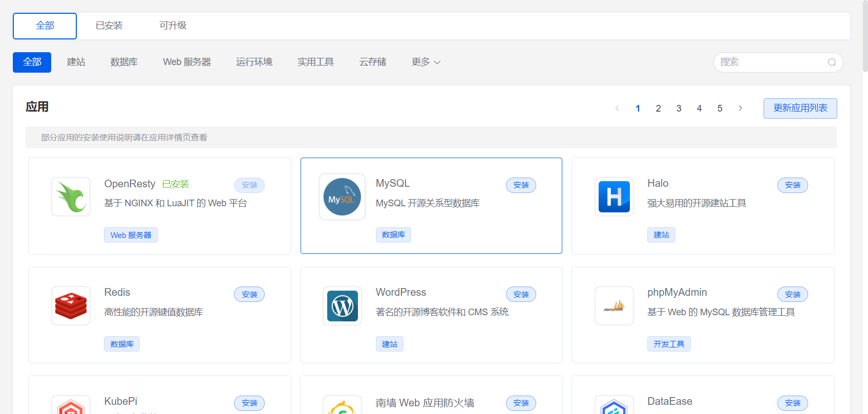Click the search input field

pos(778,62)
